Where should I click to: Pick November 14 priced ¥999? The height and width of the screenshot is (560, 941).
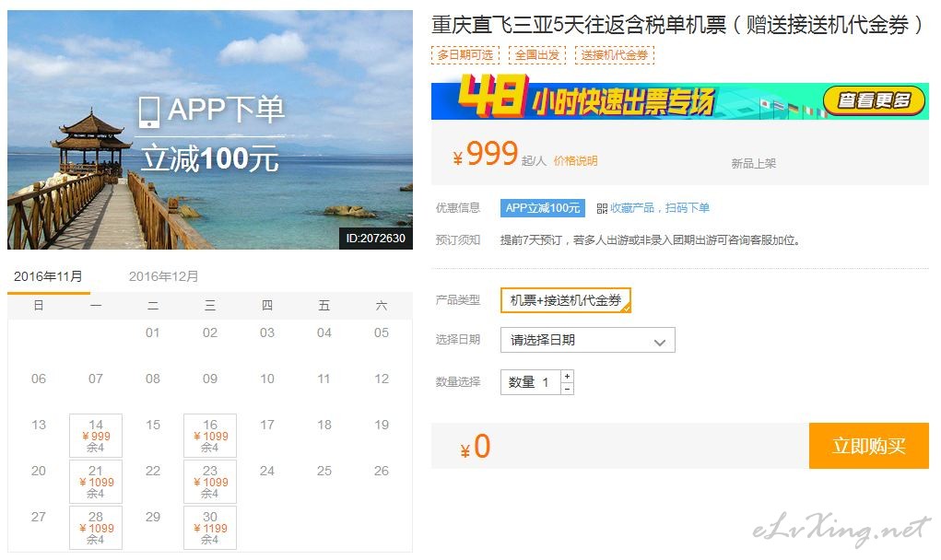click(96, 436)
